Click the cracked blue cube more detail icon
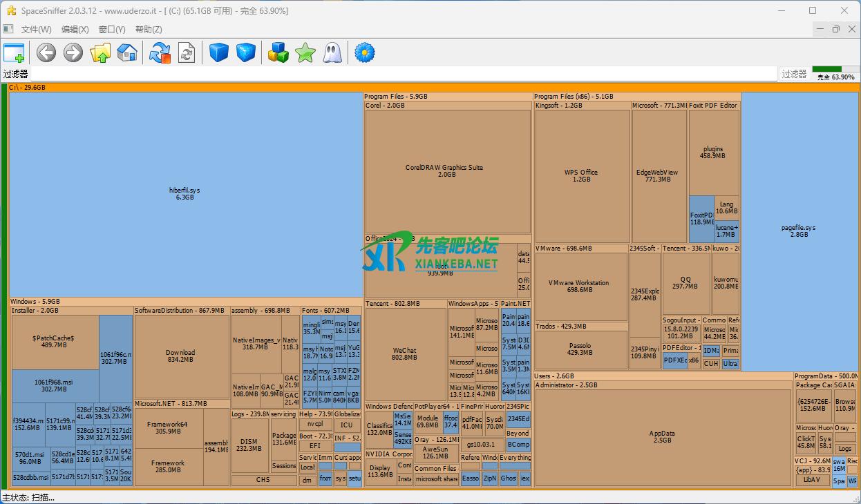The width and height of the screenshot is (861, 504). (246, 52)
